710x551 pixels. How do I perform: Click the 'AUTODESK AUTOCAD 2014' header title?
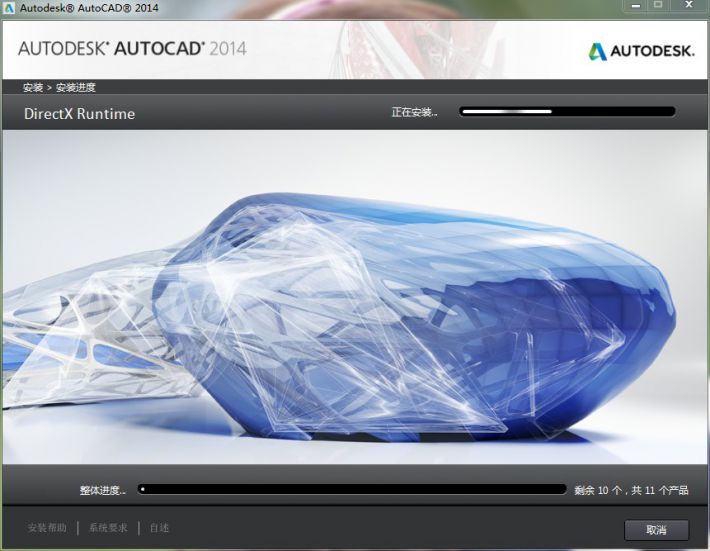click(x=132, y=48)
